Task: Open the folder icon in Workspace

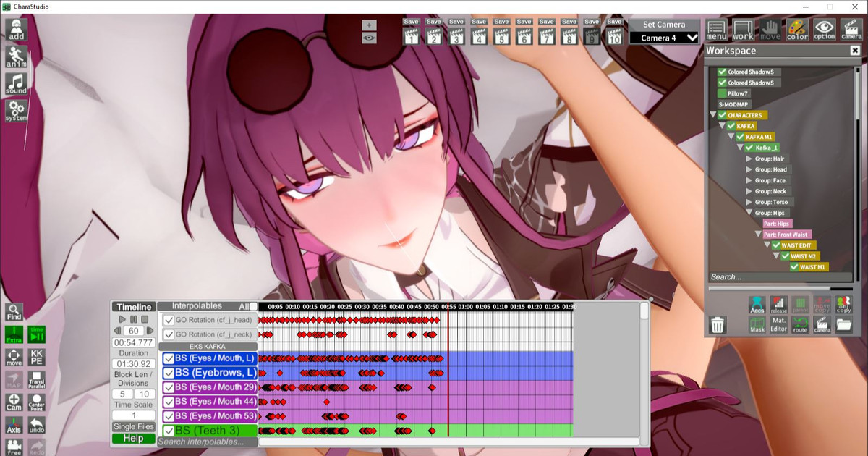Action: point(843,325)
